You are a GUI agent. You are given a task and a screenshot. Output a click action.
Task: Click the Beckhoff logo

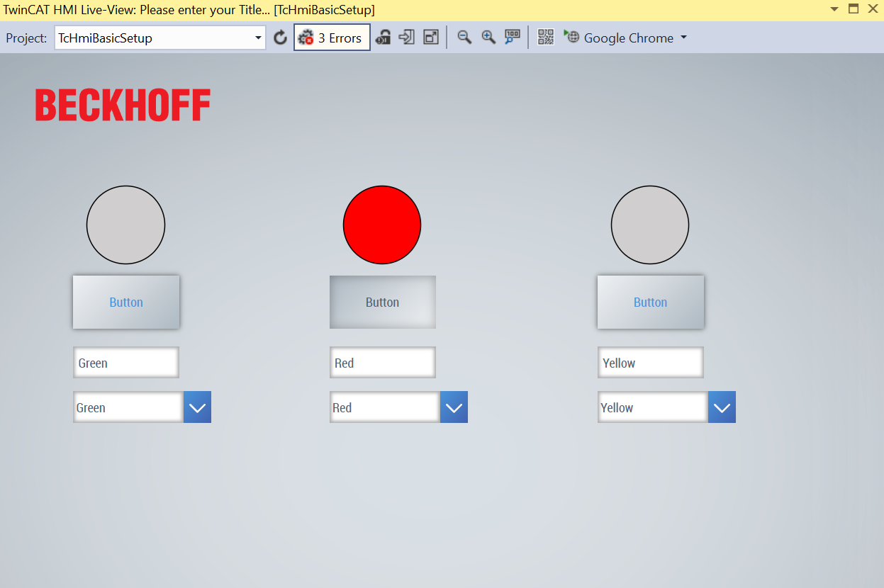pyautogui.click(x=123, y=105)
